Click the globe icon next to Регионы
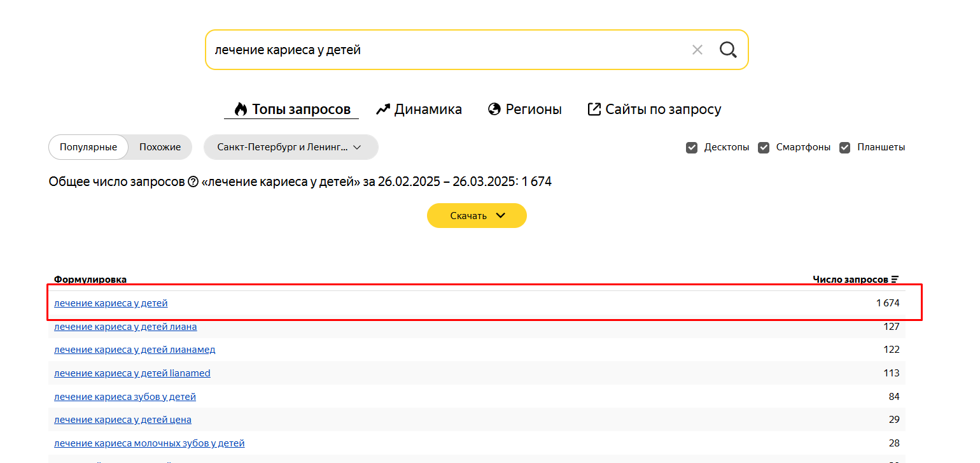The width and height of the screenshot is (980, 463). (494, 109)
